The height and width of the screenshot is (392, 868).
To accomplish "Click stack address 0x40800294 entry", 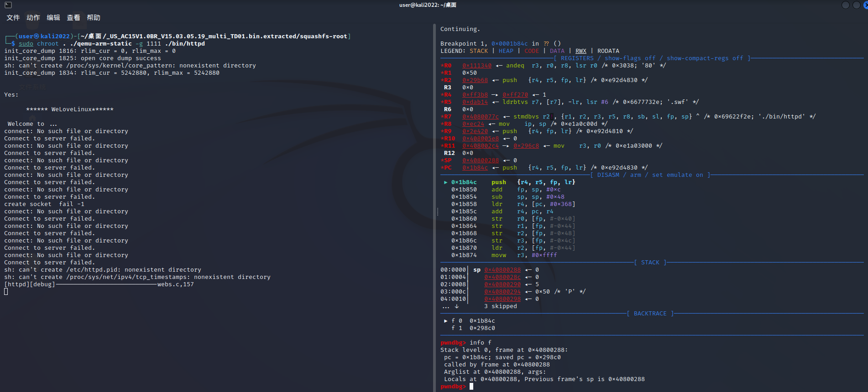I will pyautogui.click(x=502, y=292).
